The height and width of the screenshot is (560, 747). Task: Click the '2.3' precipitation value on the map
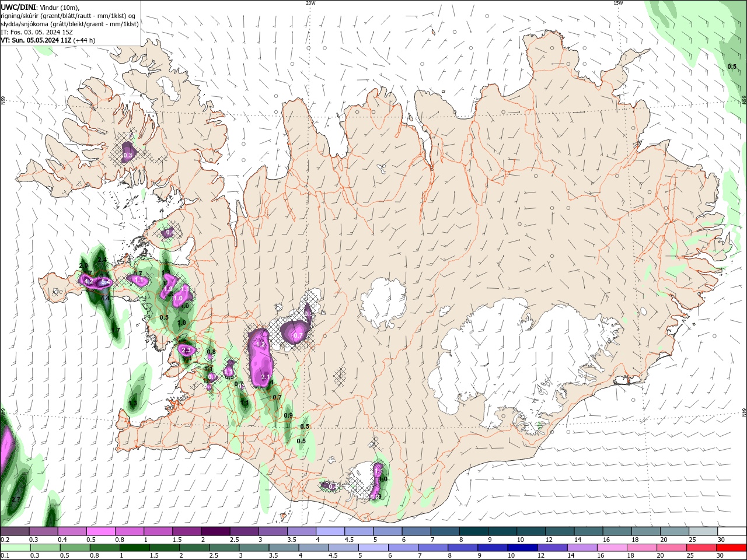coord(187,350)
